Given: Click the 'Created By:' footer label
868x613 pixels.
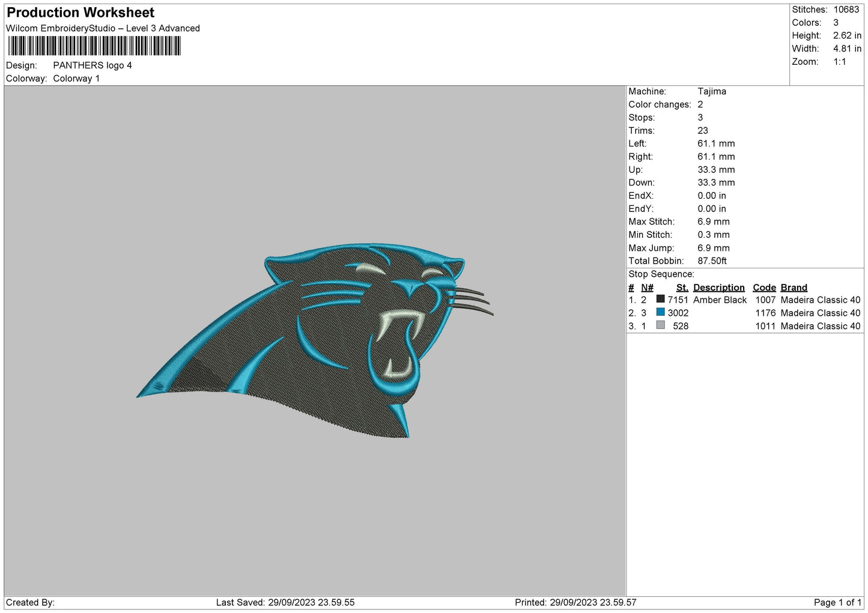Looking at the screenshot, I should click(30, 602).
